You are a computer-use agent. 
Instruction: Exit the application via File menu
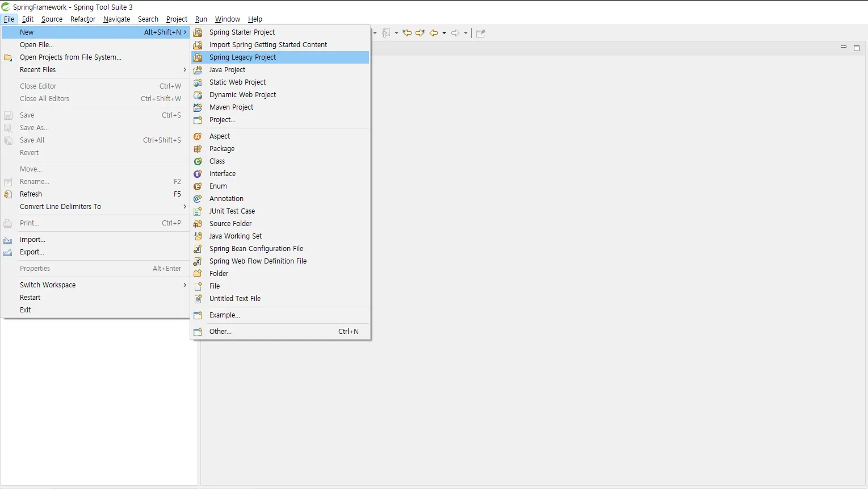(x=95, y=310)
